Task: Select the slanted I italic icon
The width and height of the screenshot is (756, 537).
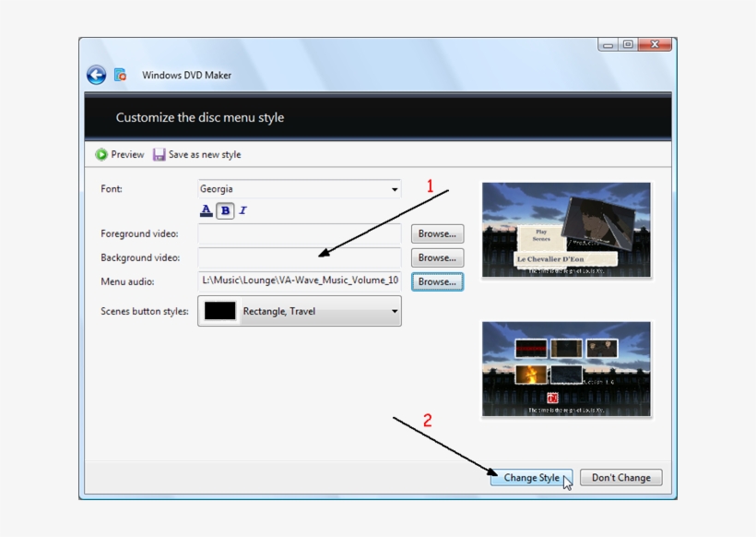Action: click(242, 211)
